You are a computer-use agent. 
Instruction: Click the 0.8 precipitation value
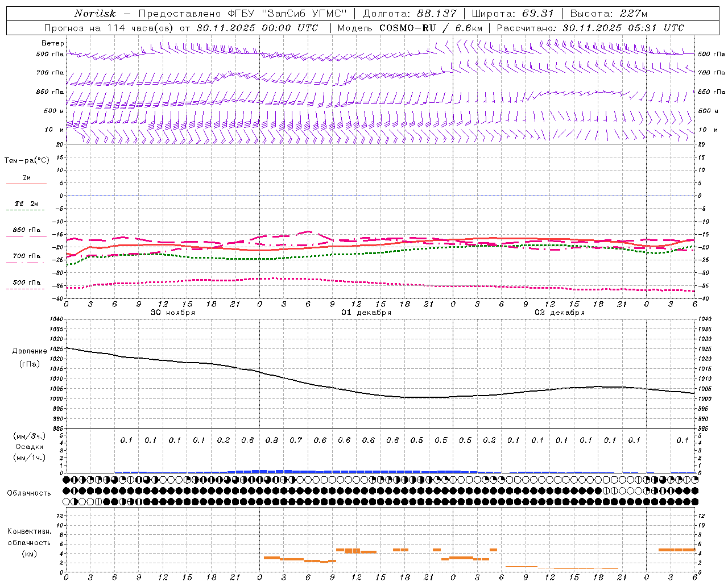pos(272,440)
